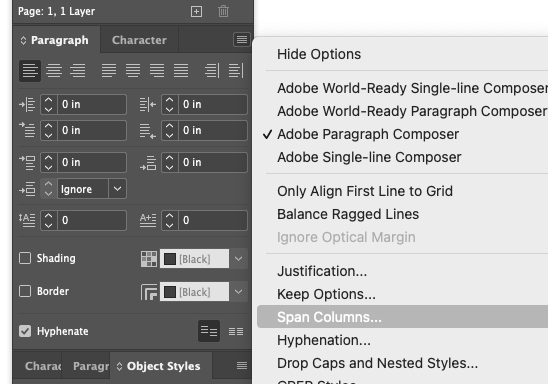This screenshot has width=548, height=384.
Task: Uncheck the Hyphenate checkbox
Action: point(25,331)
